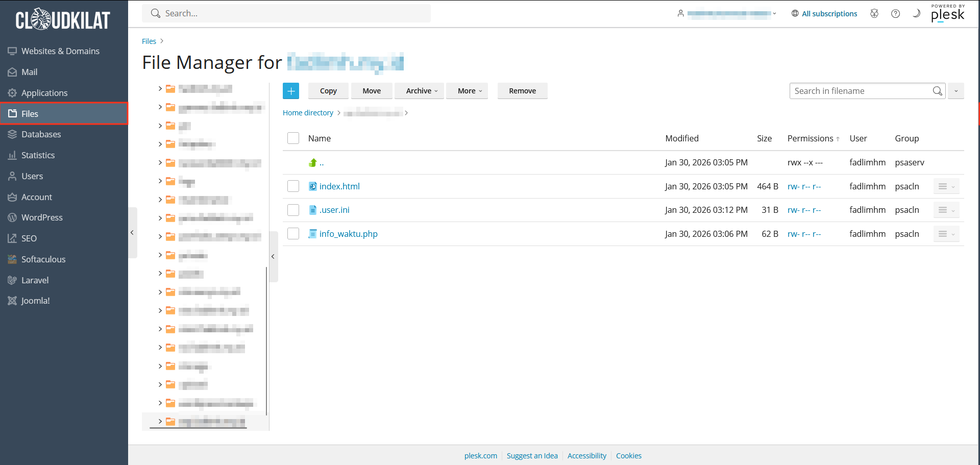Viewport: 980px width, 465px height.
Task: Tick the checkbox next to info_waktu.php
Action: tap(293, 233)
